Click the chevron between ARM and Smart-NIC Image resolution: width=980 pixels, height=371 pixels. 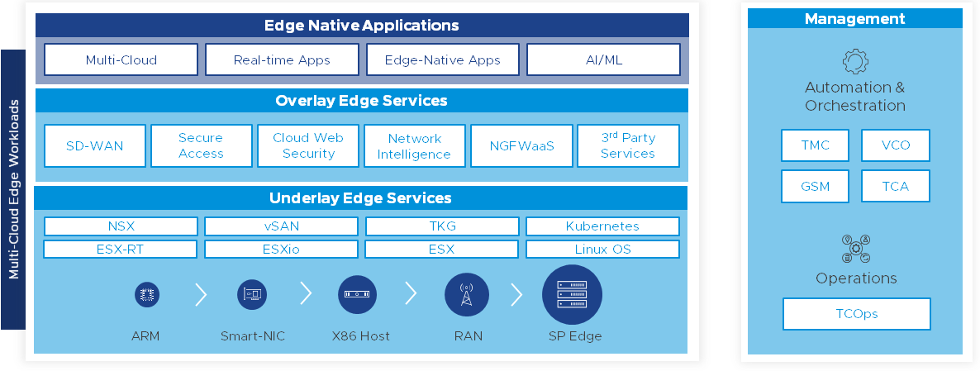[x=201, y=294]
